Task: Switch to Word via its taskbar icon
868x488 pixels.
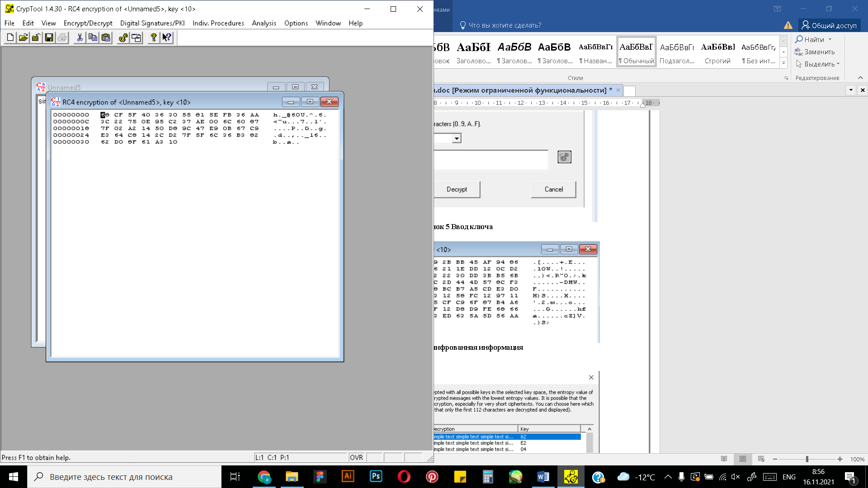Action: coord(543,477)
